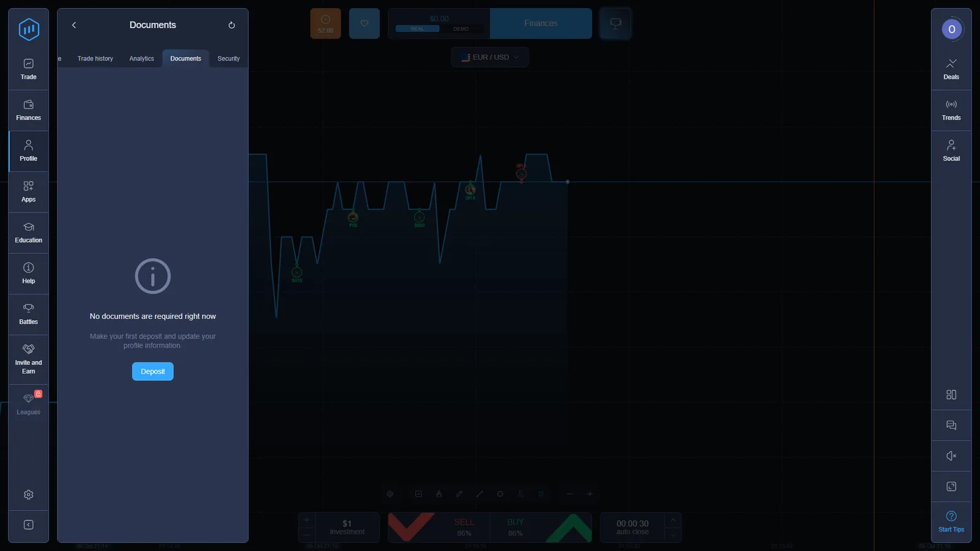Click the $1 investment field
The width and height of the screenshot is (980, 551).
(x=347, y=528)
